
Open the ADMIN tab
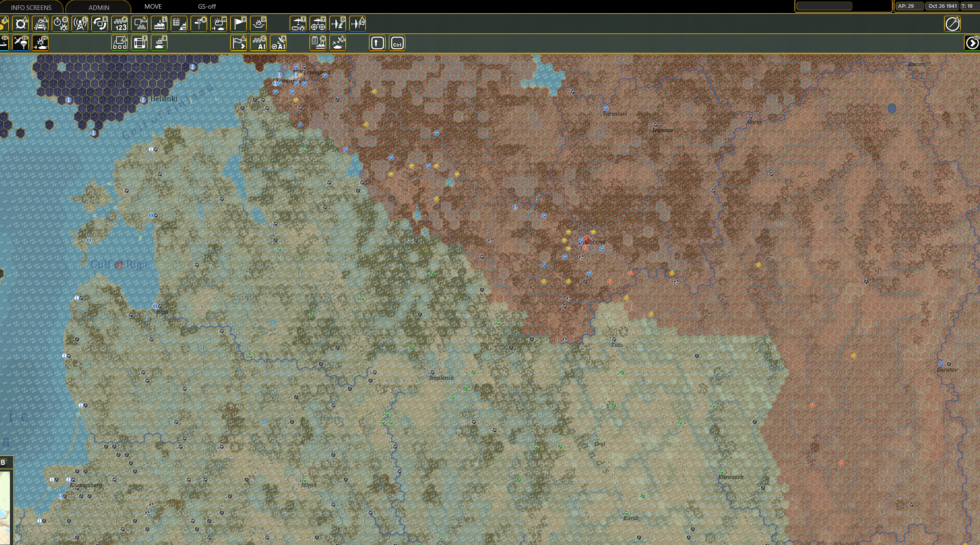[x=99, y=7]
